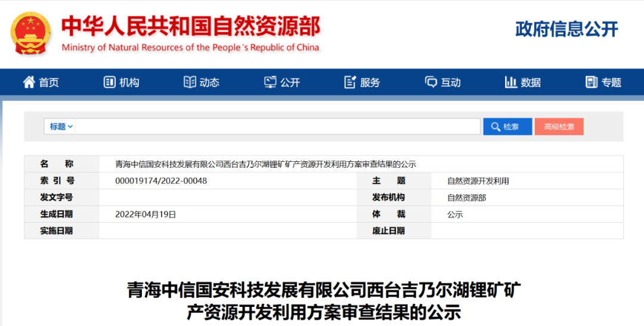Click the home icon beside 首页
The image size is (644, 326).
(x=29, y=82)
